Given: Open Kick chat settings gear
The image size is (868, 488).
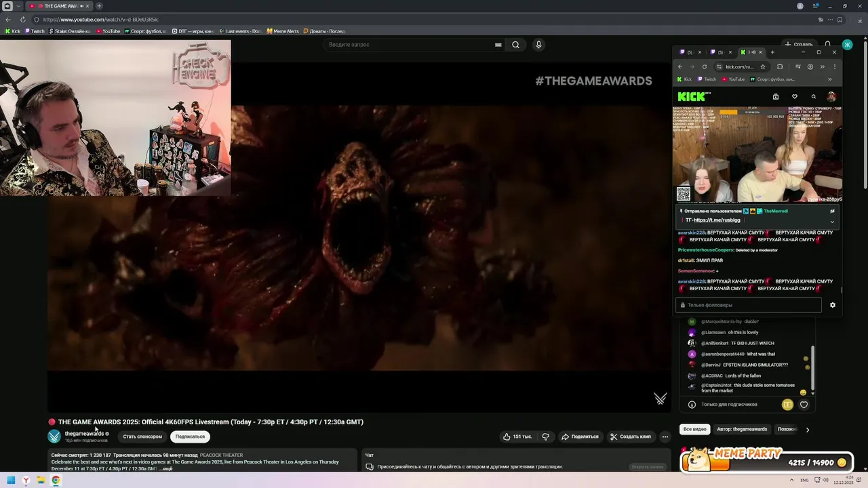Looking at the screenshot, I should 833,305.
